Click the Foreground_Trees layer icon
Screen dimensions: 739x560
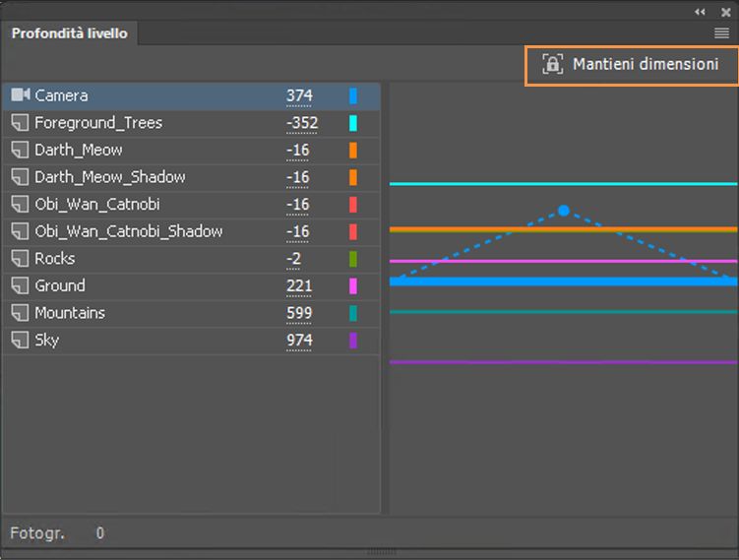20,123
